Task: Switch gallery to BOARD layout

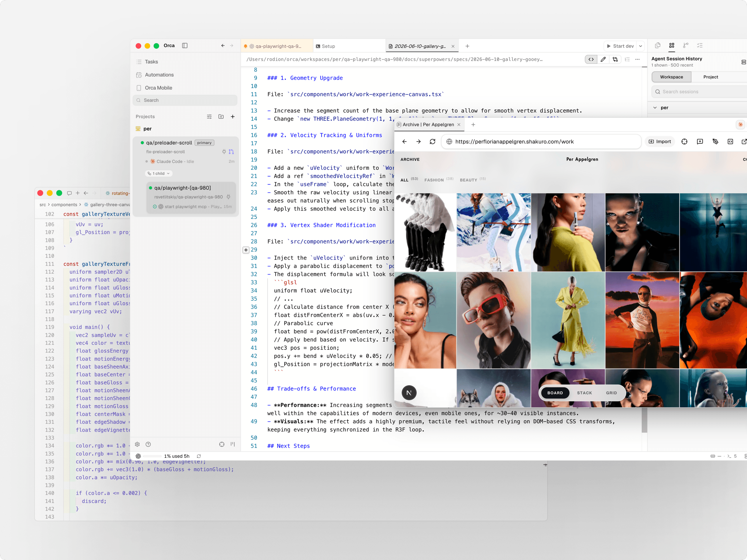Action: (555, 393)
